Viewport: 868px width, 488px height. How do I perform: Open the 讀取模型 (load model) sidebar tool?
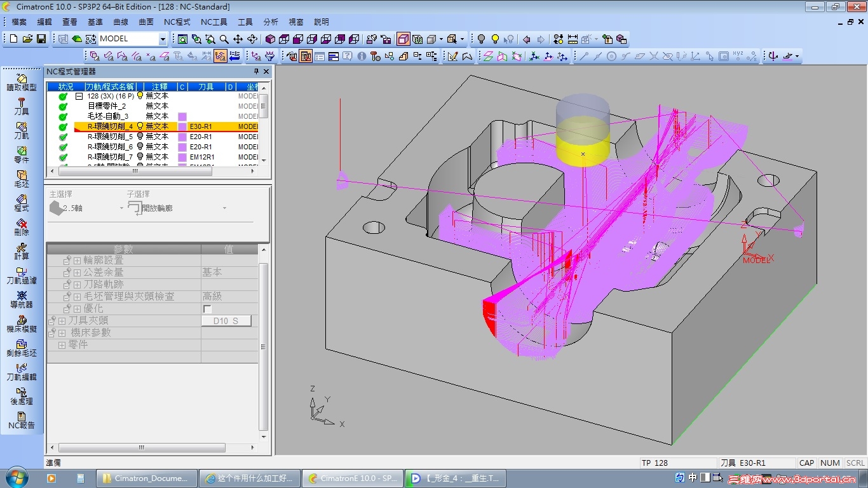22,82
